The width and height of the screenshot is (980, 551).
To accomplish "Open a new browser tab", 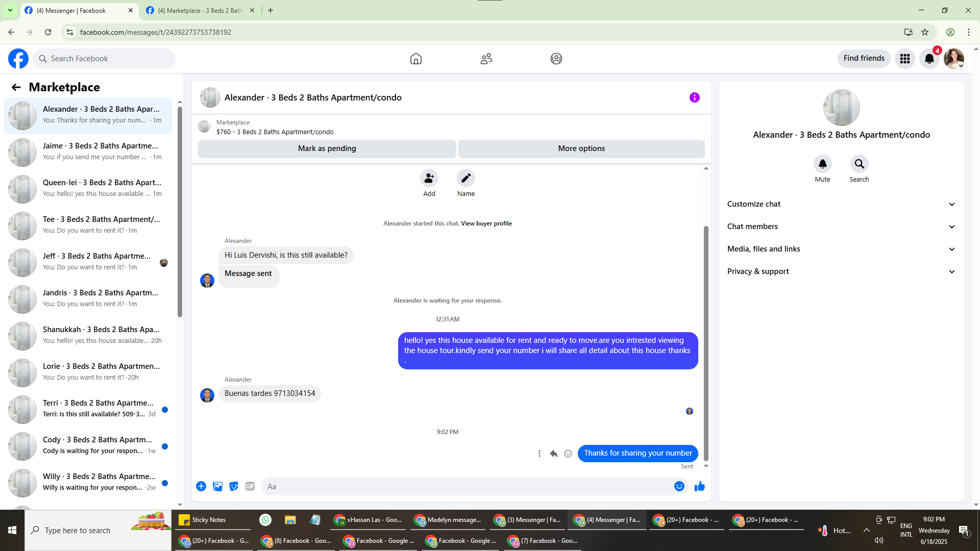I will point(271,10).
